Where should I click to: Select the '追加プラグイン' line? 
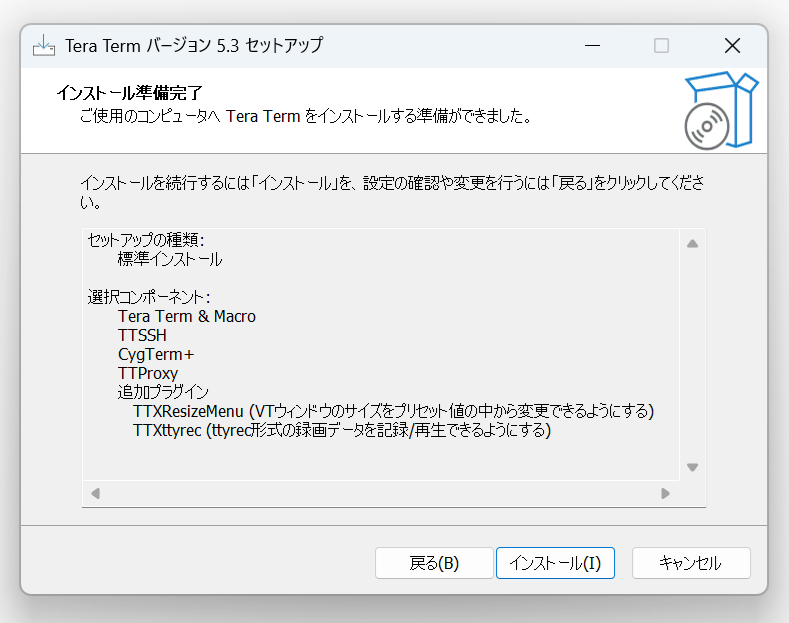point(163,392)
